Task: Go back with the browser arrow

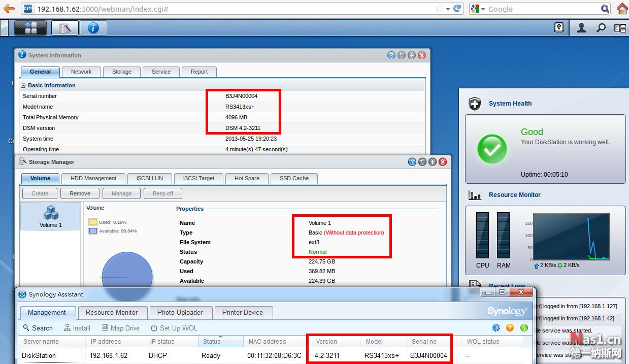Action: [9, 9]
